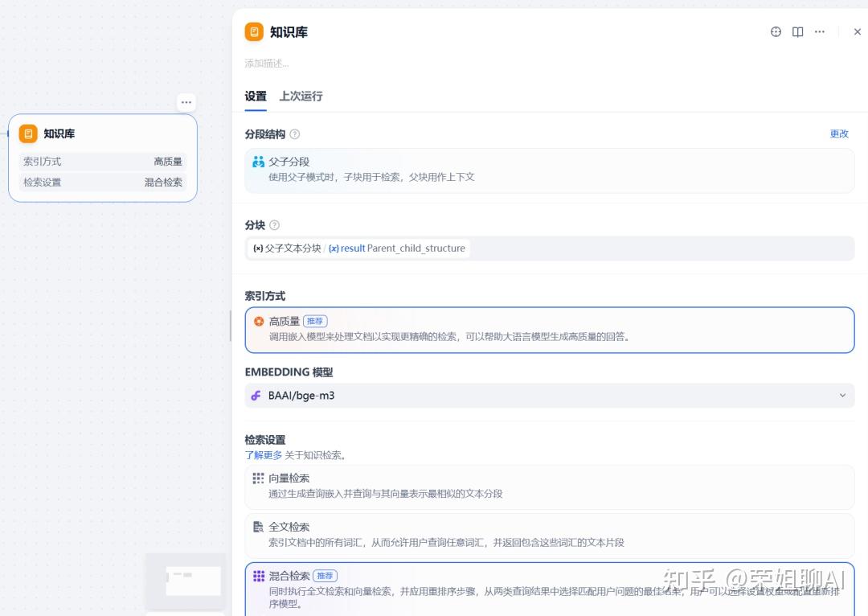Click the dropdown chevron of the embedding model

[x=842, y=396]
